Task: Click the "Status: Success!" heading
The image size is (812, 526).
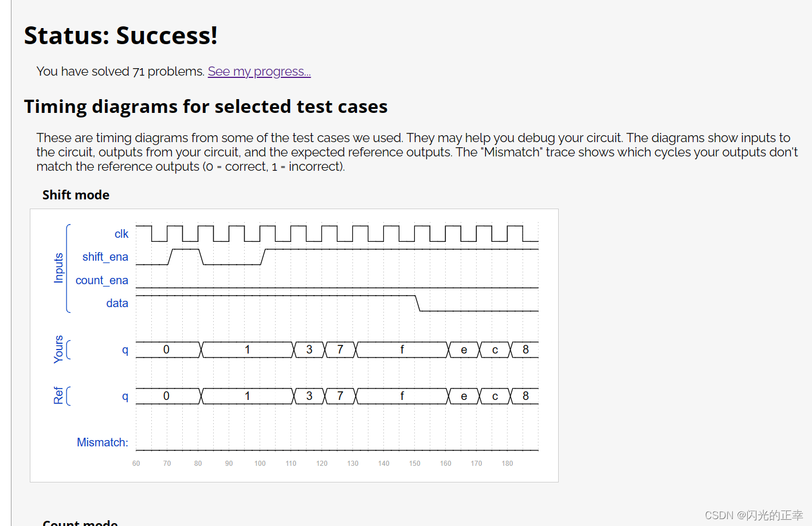Action: coord(120,36)
